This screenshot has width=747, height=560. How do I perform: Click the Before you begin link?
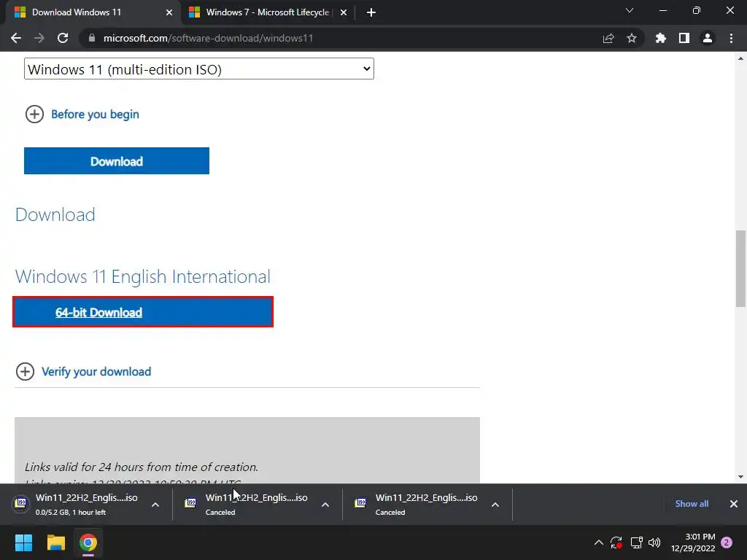tap(95, 114)
